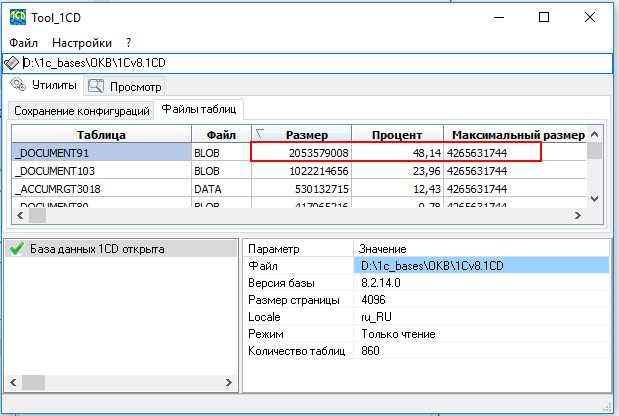Select the _ACCUMRGT3018 table row

click(100, 189)
